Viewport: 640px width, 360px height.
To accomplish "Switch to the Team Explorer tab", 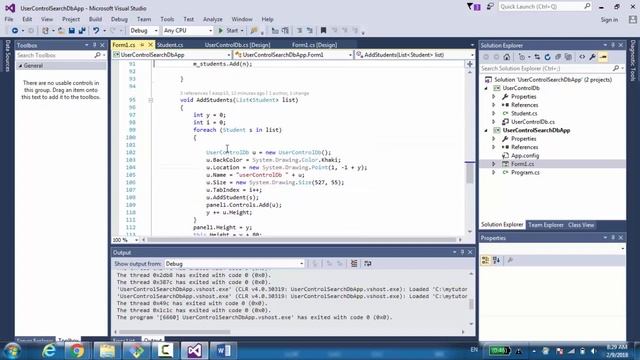I will 546,225.
